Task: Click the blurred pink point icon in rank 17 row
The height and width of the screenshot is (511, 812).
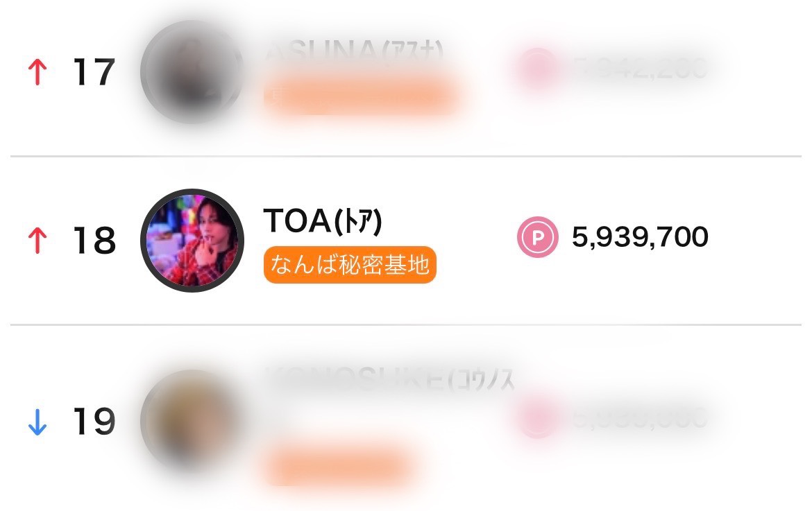Action: [x=537, y=68]
